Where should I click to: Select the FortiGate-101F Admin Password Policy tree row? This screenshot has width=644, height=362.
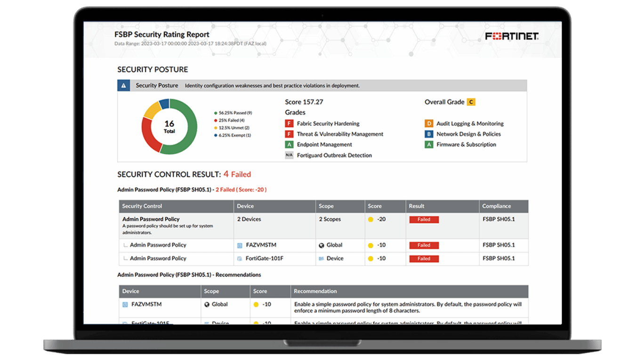click(x=158, y=258)
